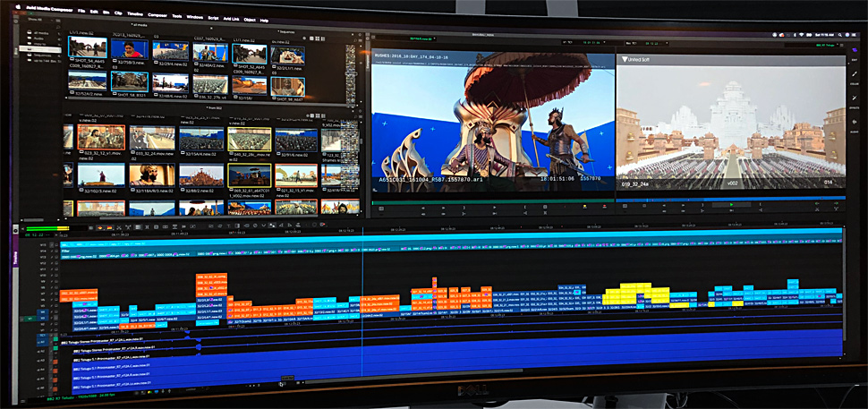This screenshot has height=409, width=868.
Task: Open the Tools menu
Action: click(176, 16)
